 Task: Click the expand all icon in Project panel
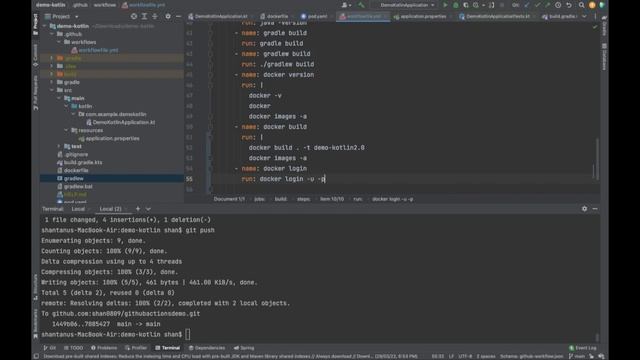(x=144, y=16)
